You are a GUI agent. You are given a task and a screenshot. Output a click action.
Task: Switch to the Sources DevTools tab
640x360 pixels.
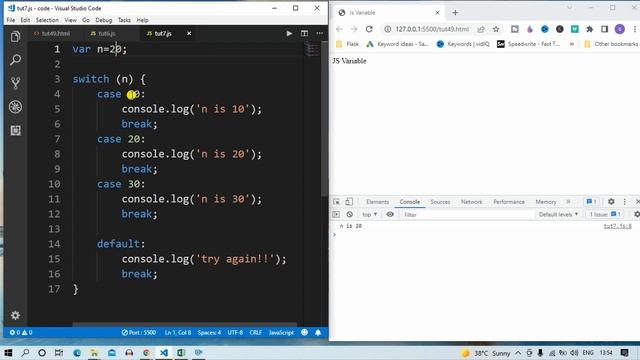pyautogui.click(x=440, y=202)
